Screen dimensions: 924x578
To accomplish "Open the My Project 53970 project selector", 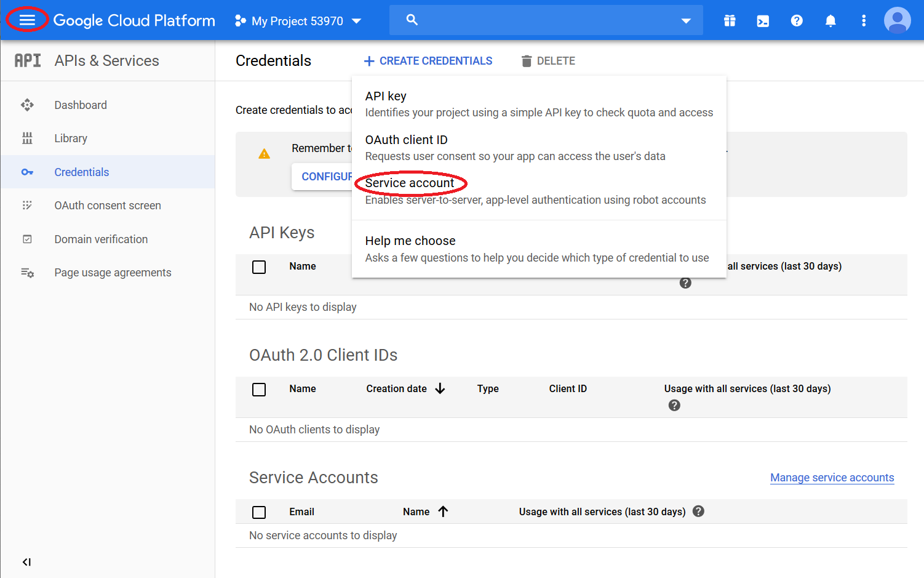I will [298, 21].
